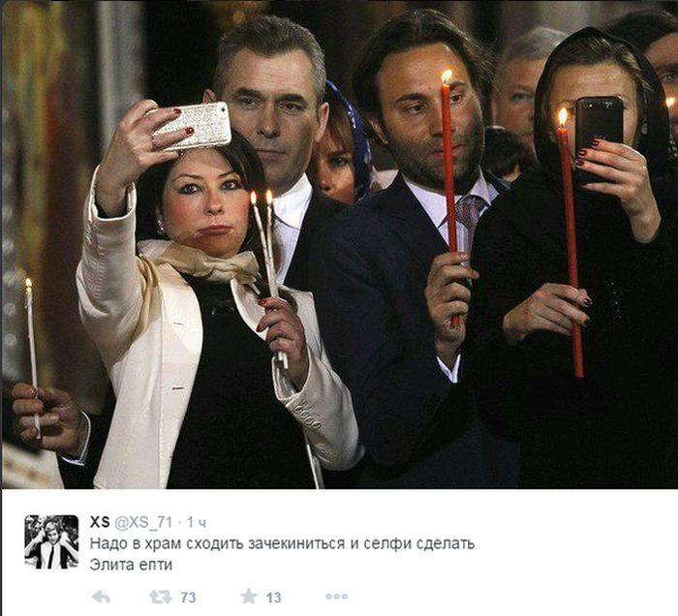The width and height of the screenshot is (678, 616).
Task: Retweet the post with the retweet arrows icon
Action: (160, 597)
